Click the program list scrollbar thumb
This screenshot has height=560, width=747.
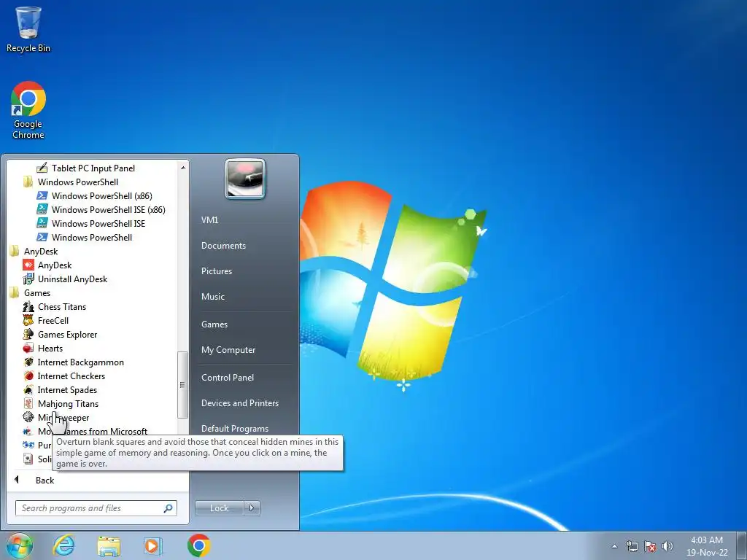[x=182, y=385]
